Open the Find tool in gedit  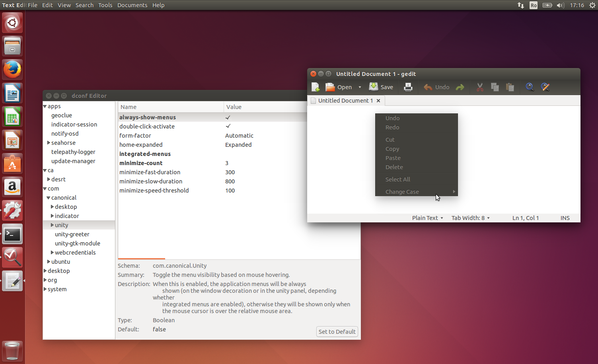click(530, 87)
